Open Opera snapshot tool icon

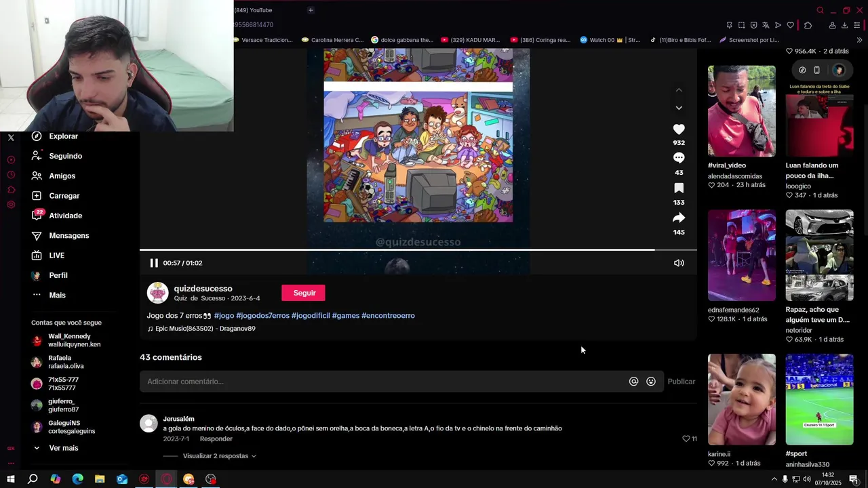coord(741,25)
